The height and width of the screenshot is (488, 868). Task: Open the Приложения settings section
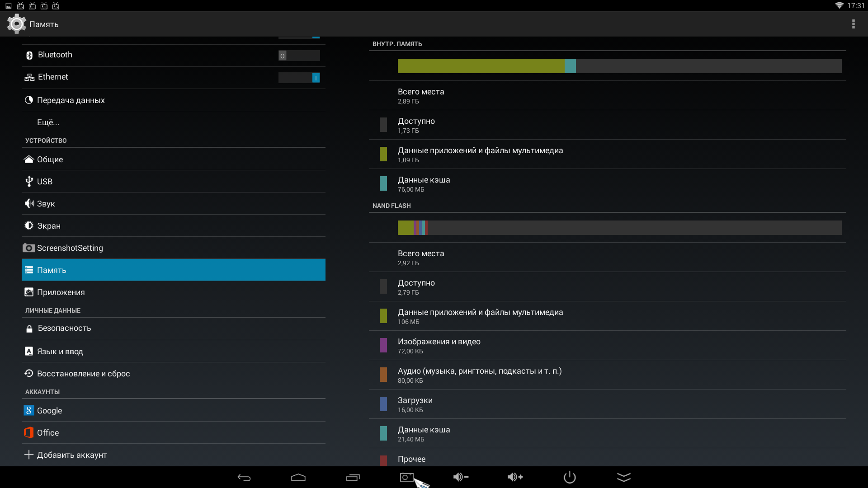(61, 292)
